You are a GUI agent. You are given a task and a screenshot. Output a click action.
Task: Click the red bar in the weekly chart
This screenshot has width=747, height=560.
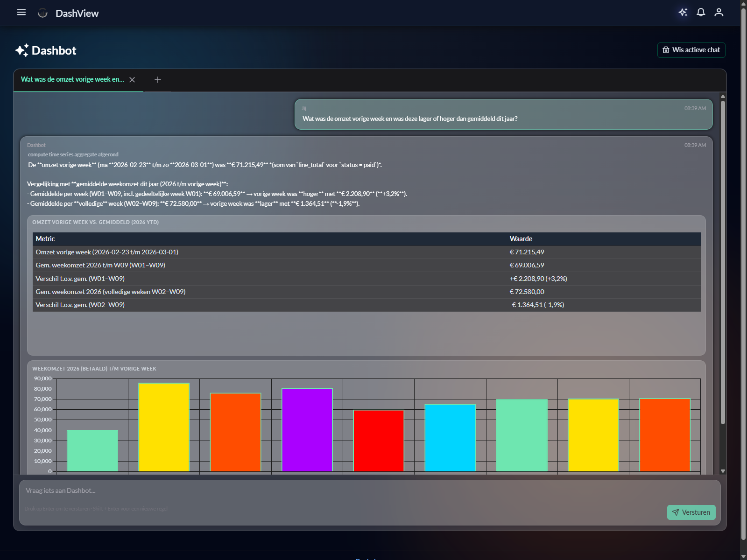(378, 441)
